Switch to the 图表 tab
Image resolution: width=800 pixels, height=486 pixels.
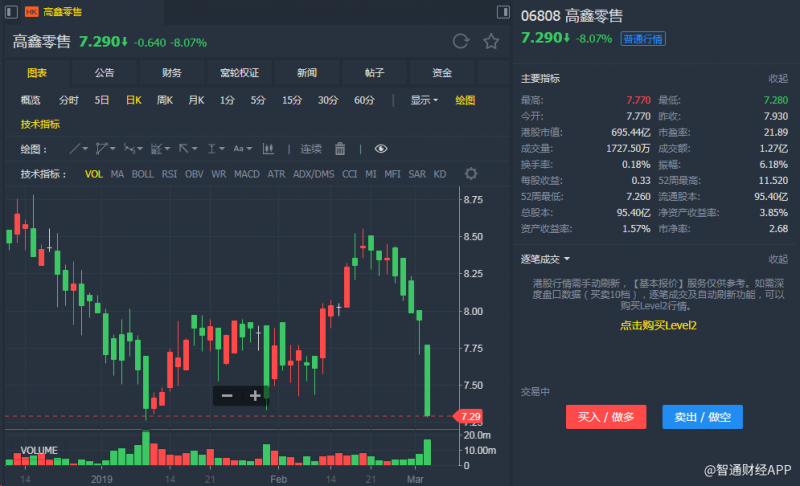click(x=37, y=73)
